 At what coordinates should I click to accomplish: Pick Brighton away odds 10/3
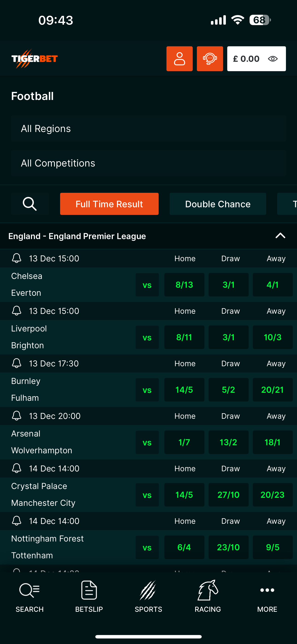273,337
